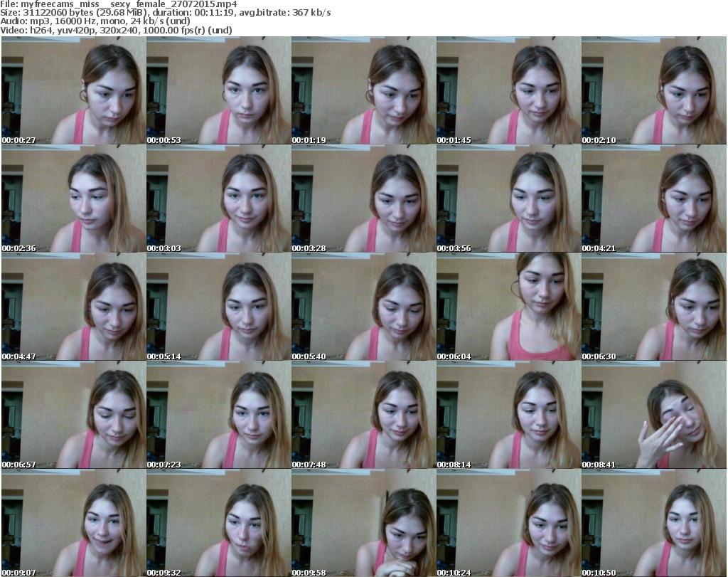Select the thumbnail timestamped 00:10:50
The height and width of the screenshot is (577, 728).
pos(654,523)
